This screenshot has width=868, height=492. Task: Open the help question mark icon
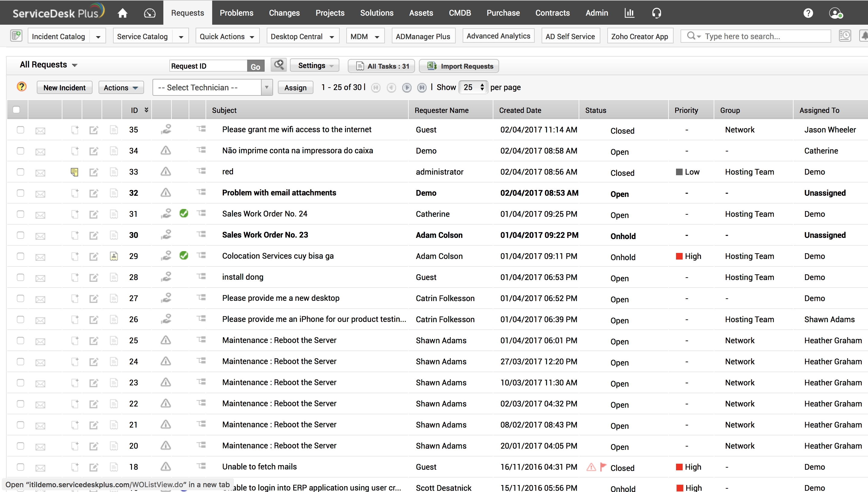(808, 13)
